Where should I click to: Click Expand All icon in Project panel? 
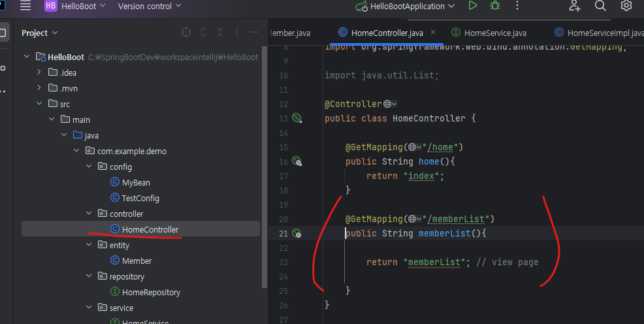click(x=203, y=33)
